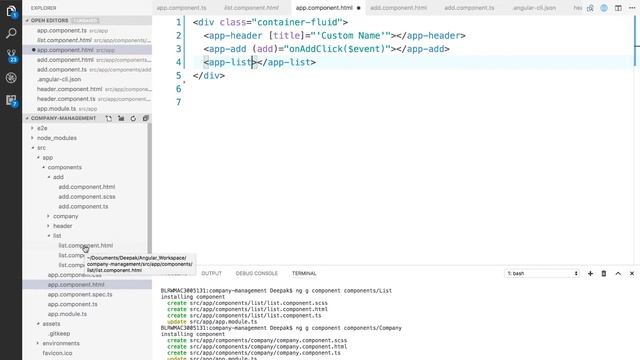Maximize the terminal panel

click(618, 273)
